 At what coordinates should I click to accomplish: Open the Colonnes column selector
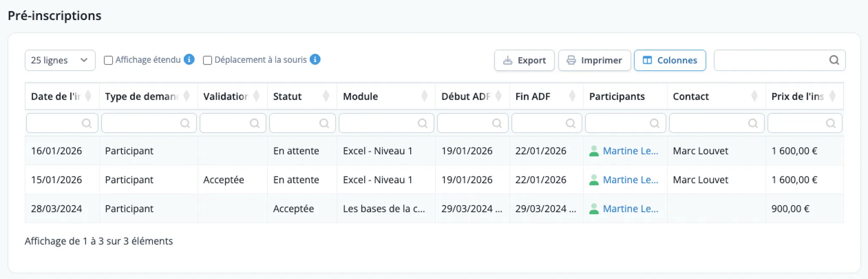[670, 60]
